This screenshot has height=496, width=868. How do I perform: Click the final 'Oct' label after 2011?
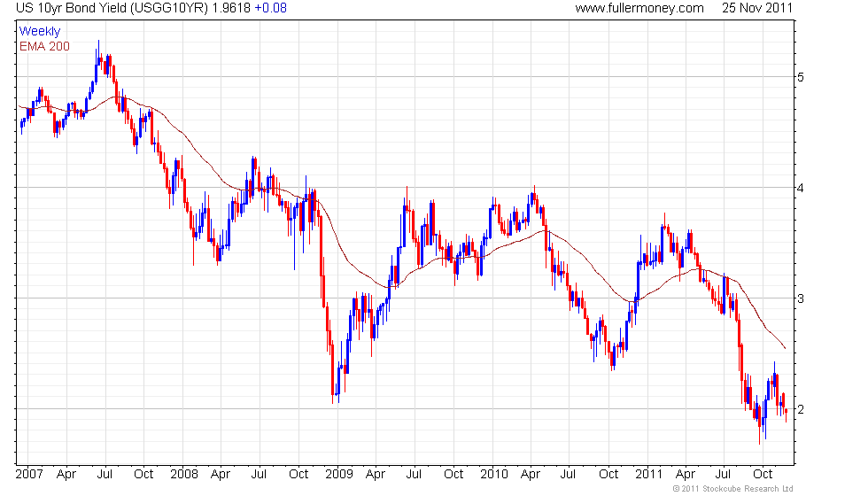point(763,474)
